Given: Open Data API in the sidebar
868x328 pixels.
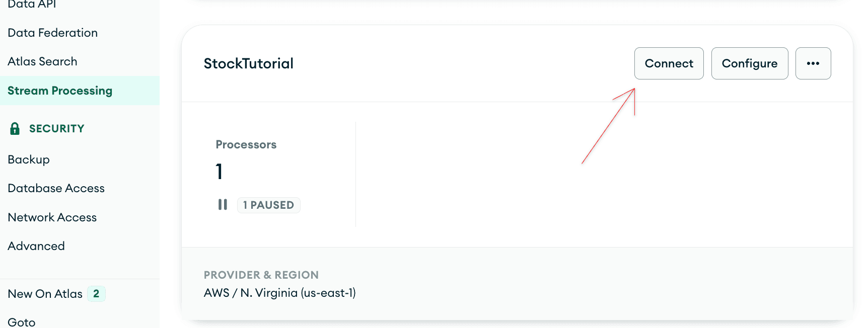Looking at the screenshot, I should pos(32,5).
